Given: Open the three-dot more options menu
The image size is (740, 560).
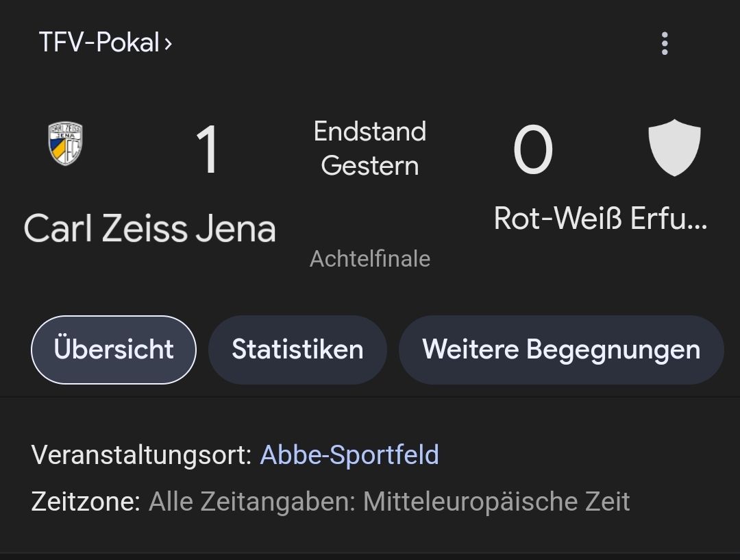Looking at the screenshot, I should (x=664, y=43).
